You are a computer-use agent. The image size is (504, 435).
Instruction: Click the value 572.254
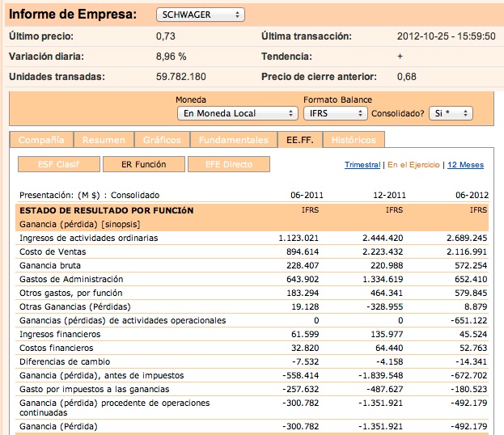[471, 266]
